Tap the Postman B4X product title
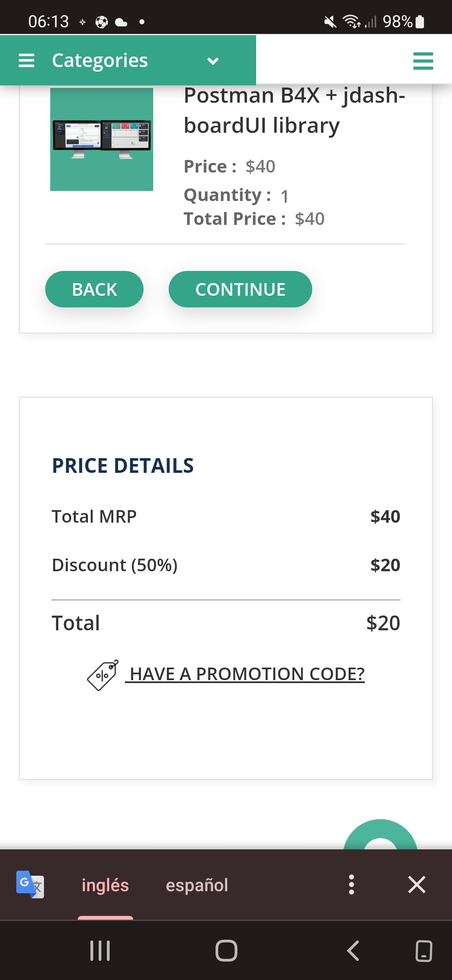Image resolution: width=452 pixels, height=980 pixels. point(294,110)
